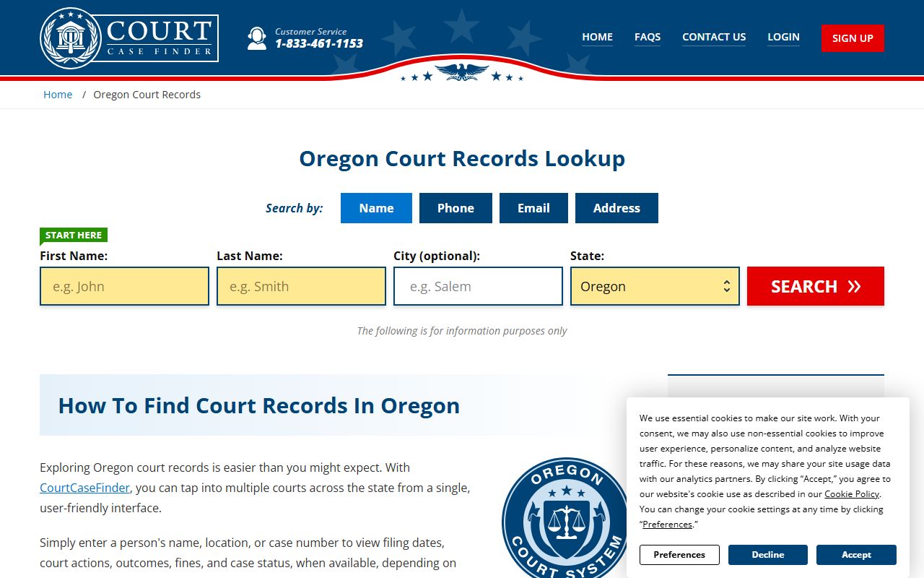Accept cookies in the consent banner
Screen dimensions: 924x578
(856, 555)
